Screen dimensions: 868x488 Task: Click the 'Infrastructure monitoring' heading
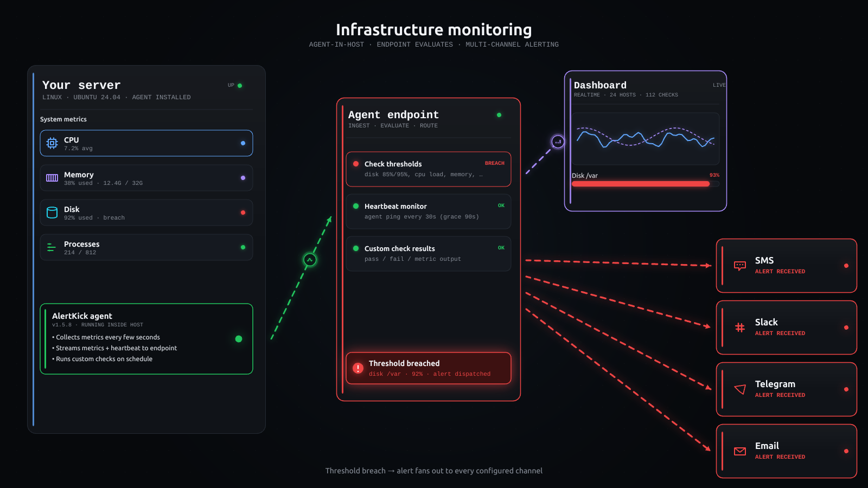pyautogui.click(x=434, y=30)
